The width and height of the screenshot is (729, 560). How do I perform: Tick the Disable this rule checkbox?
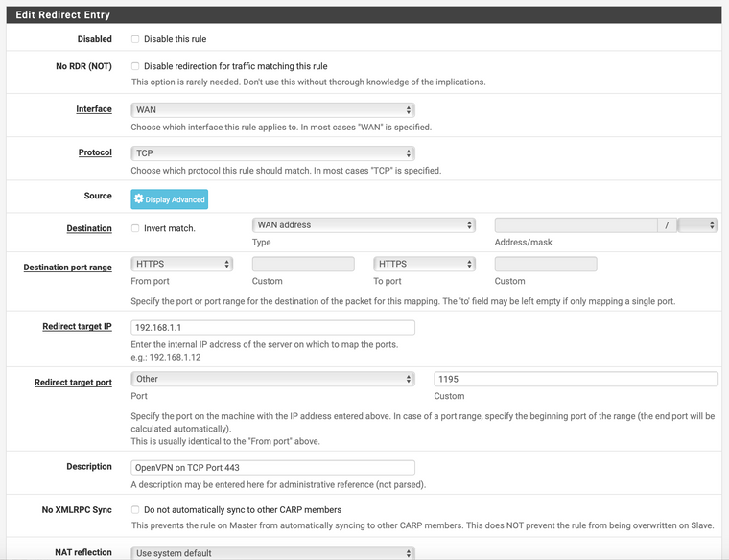coord(135,39)
